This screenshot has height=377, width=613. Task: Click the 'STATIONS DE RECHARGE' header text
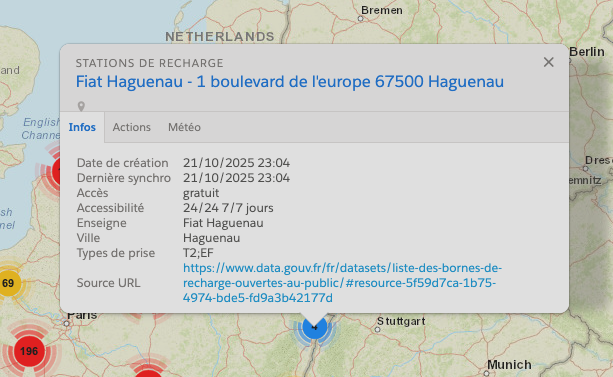tap(149, 63)
